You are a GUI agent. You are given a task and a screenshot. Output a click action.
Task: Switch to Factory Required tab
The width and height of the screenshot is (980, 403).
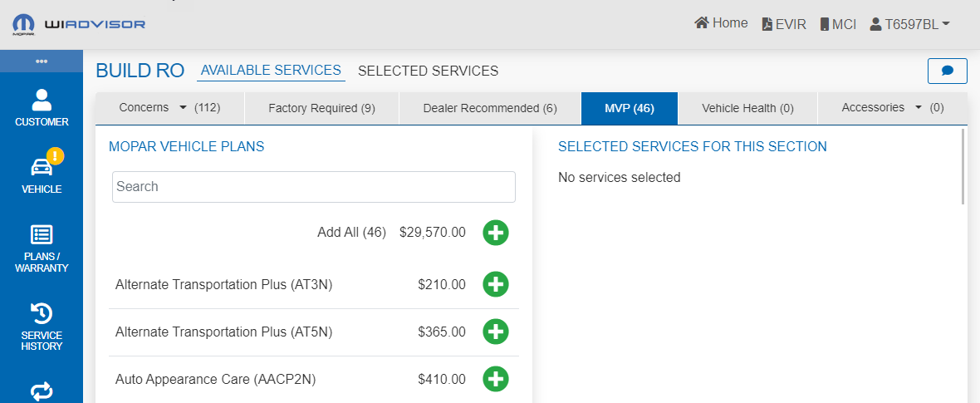click(x=321, y=108)
